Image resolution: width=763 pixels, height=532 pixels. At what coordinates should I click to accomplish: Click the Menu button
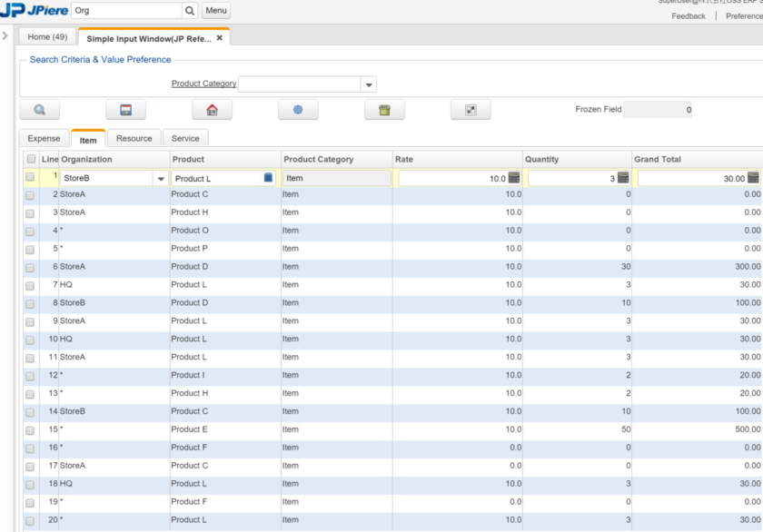216,11
